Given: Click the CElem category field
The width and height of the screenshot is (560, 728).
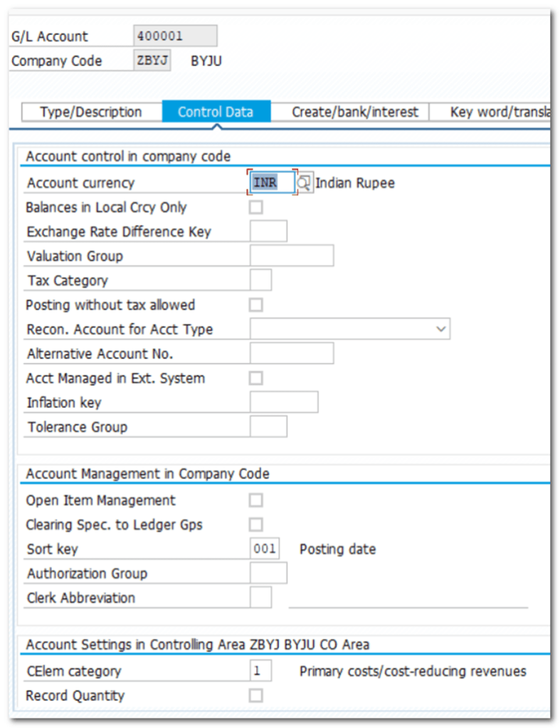Looking at the screenshot, I should [x=260, y=671].
